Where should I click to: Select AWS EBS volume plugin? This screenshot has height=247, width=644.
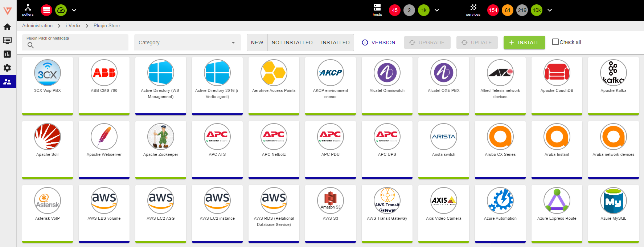(x=104, y=214)
